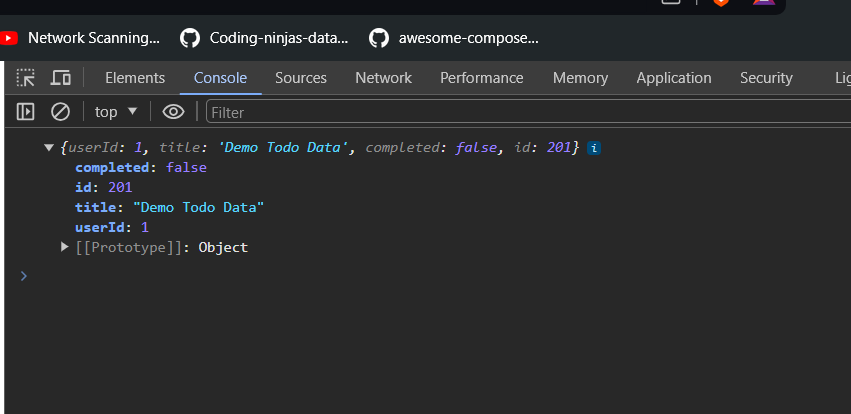Image resolution: width=851 pixels, height=414 pixels.
Task: Clear the console with the ban icon
Action: point(60,111)
